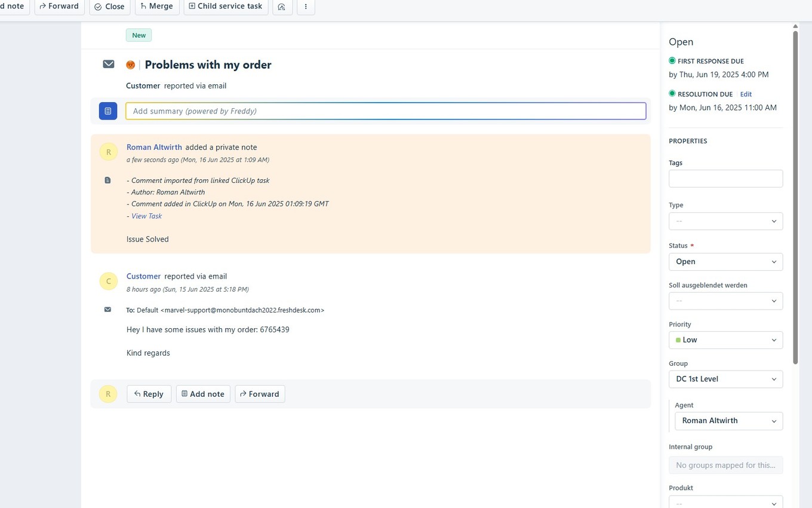812x508 pixels.
Task: Expand the Agent dropdown showing Roman Altwirth
Action: pyautogui.click(x=728, y=420)
